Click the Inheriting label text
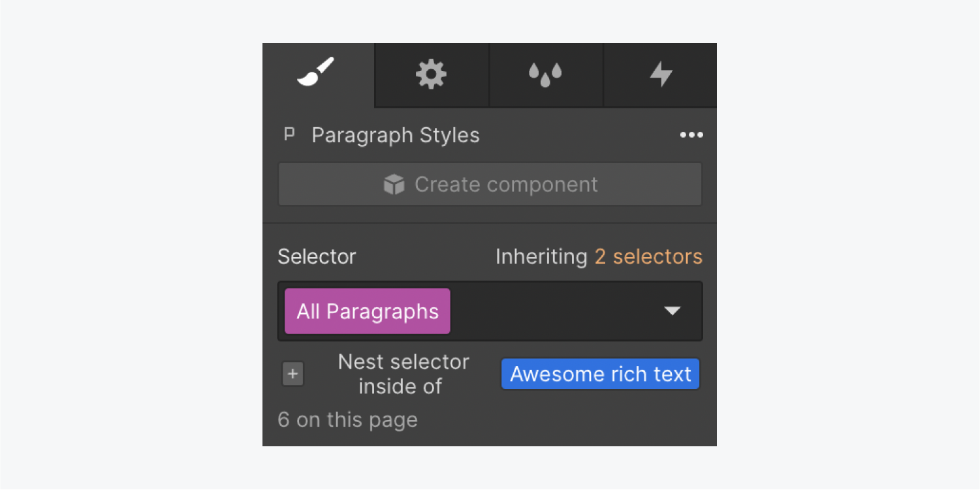The image size is (980, 490). pyautogui.click(x=541, y=256)
